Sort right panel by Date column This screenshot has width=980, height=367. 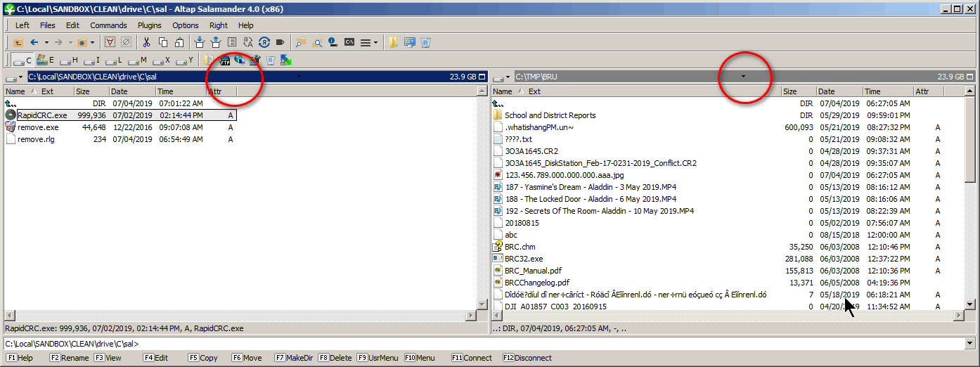point(839,91)
